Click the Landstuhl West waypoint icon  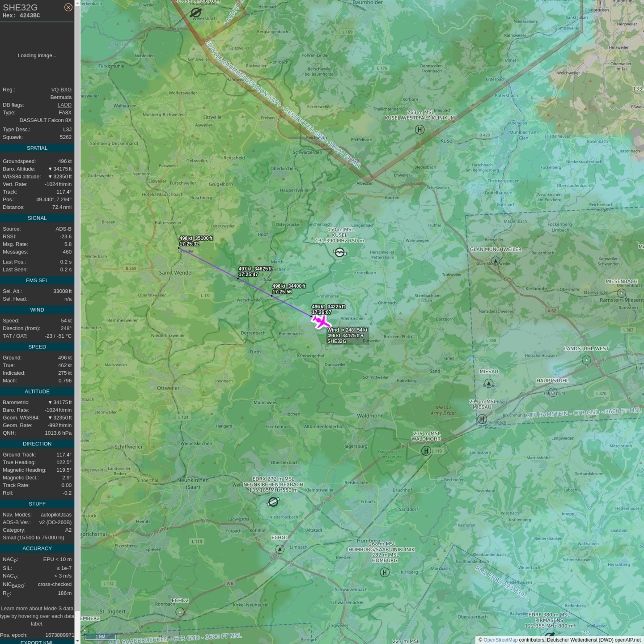pyautogui.click(x=586, y=360)
